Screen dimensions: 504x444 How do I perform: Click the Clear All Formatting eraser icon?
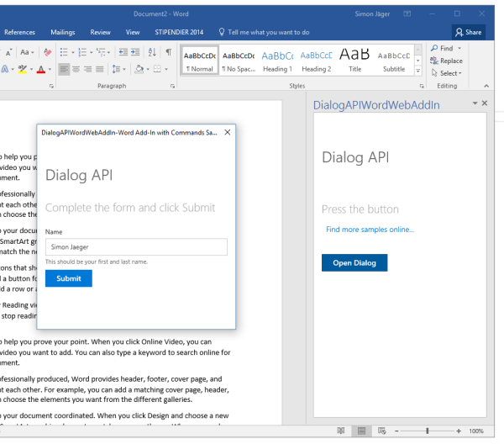tap(46, 52)
